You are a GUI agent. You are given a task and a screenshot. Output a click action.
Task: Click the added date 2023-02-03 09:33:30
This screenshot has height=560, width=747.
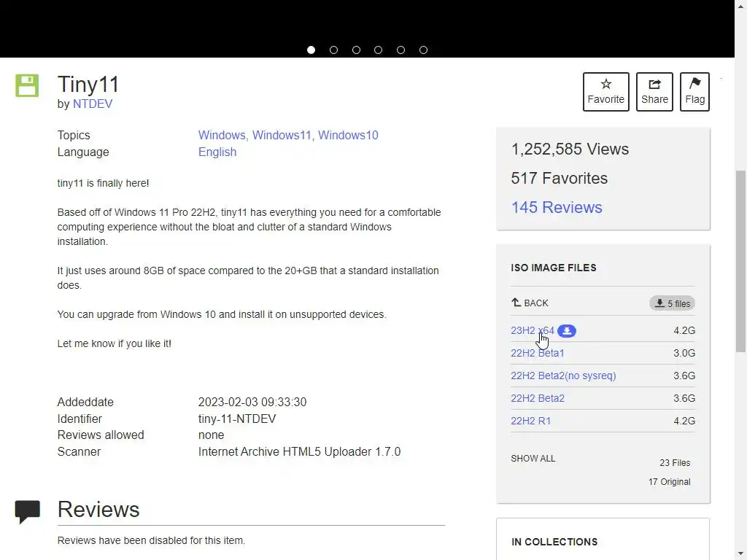252,402
